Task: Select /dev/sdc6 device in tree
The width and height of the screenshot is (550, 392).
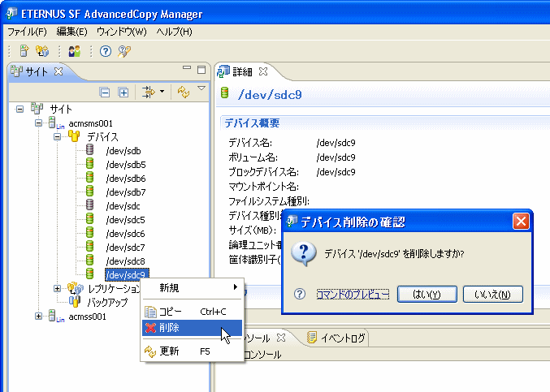Action: (126, 234)
